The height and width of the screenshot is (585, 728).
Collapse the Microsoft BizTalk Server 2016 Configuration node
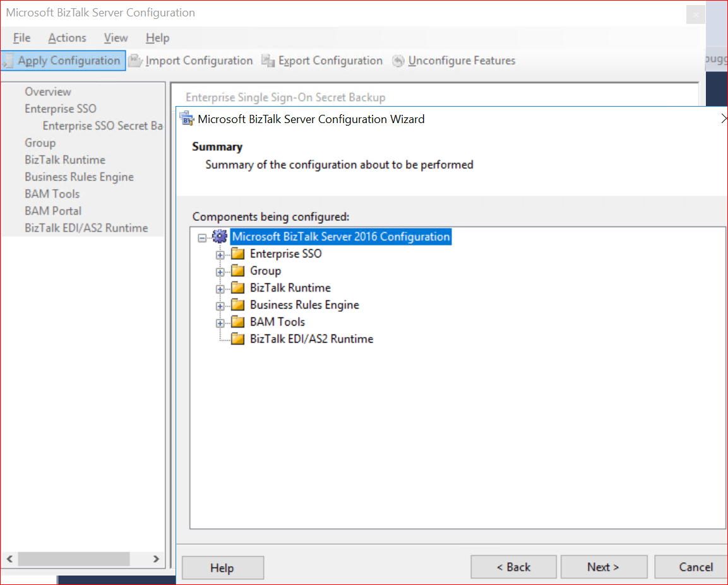(x=202, y=237)
